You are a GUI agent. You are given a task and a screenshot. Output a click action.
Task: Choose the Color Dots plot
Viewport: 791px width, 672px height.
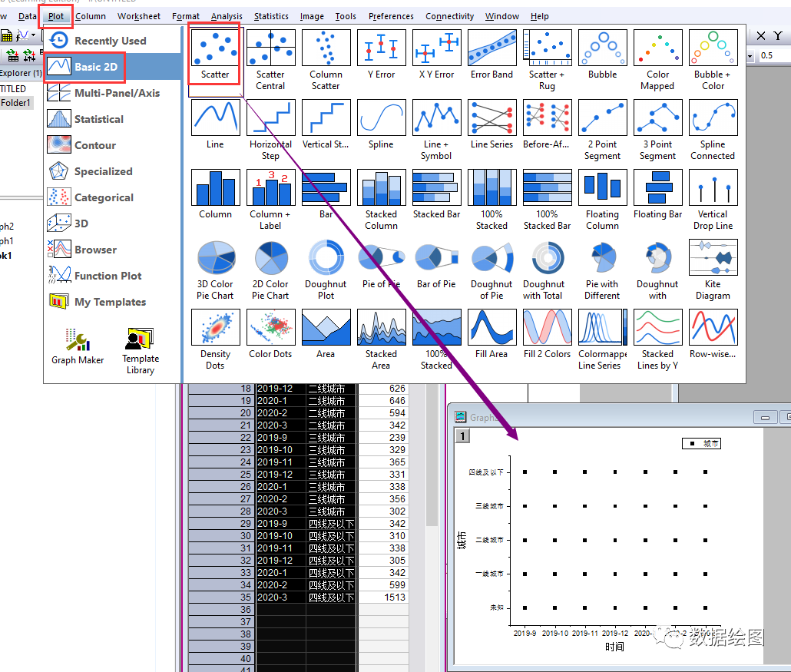click(x=270, y=334)
